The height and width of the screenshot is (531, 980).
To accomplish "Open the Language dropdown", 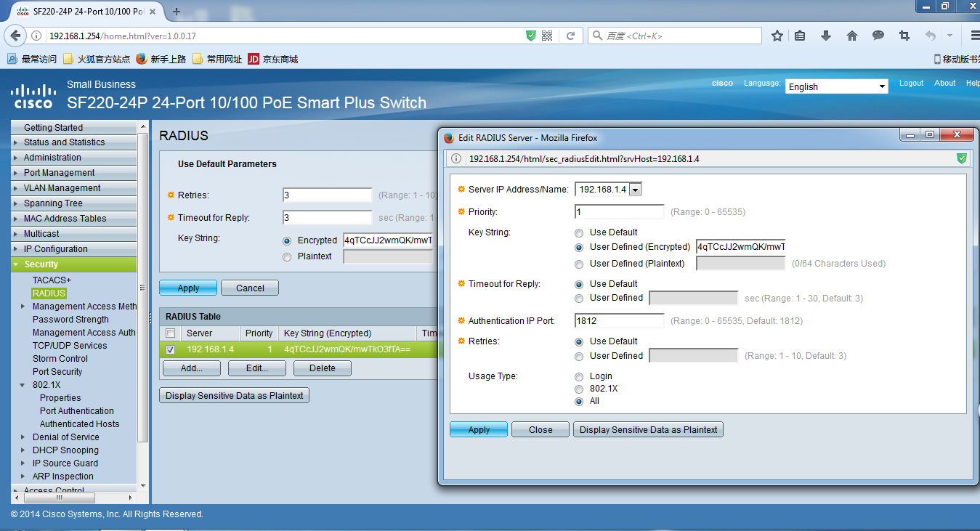I will [837, 86].
